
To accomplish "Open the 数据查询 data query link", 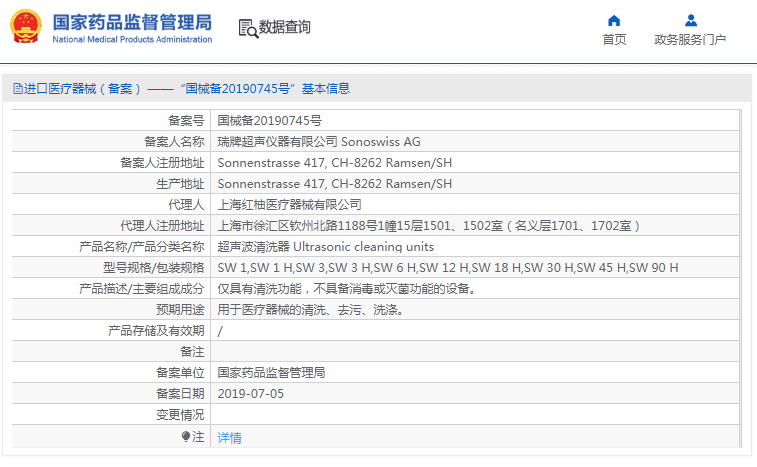I will [x=284, y=28].
